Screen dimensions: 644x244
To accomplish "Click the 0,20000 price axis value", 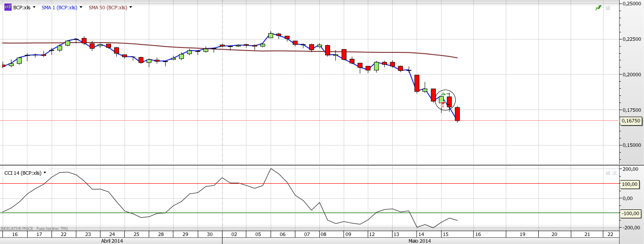I will point(632,74).
